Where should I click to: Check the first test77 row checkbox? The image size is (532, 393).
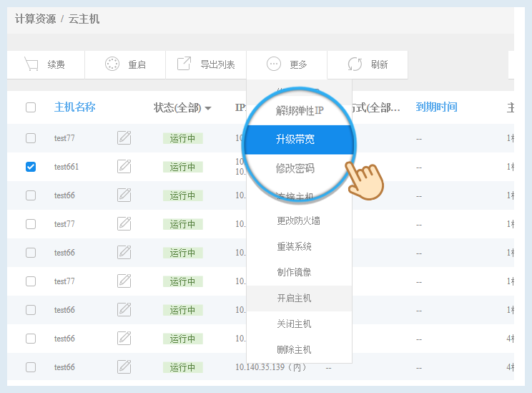tap(31, 138)
